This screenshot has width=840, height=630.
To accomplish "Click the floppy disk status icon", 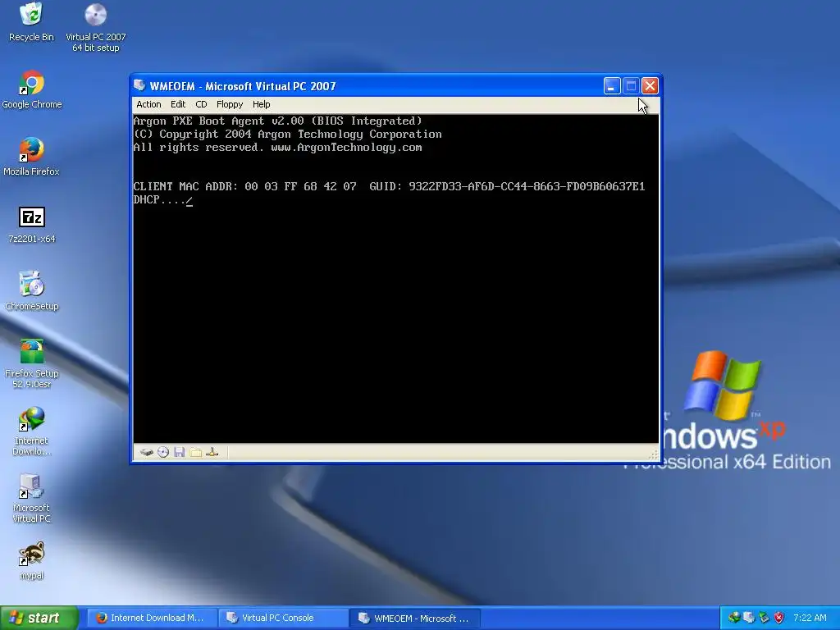I will point(180,453).
